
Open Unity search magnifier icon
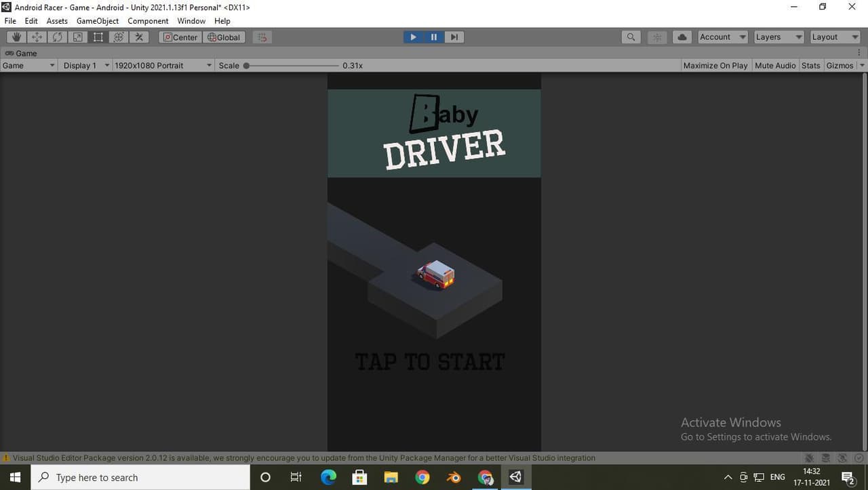tap(631, 37)
